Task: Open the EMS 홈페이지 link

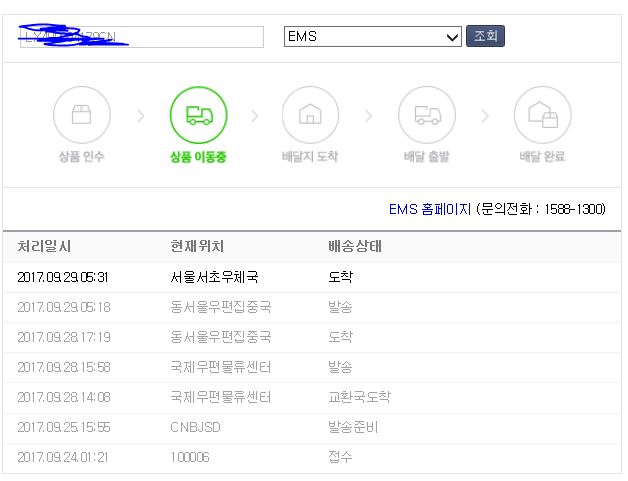Action: tap(429, 209)
